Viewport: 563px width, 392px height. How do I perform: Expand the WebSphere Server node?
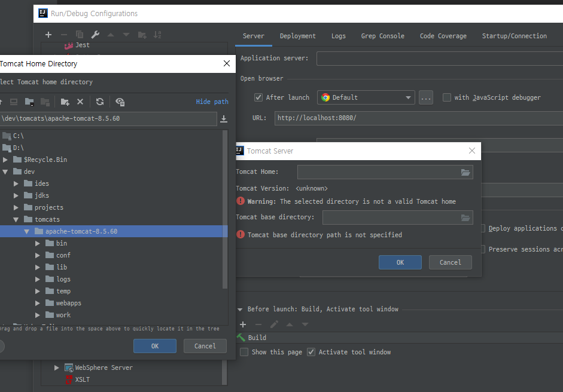(56, 367)
